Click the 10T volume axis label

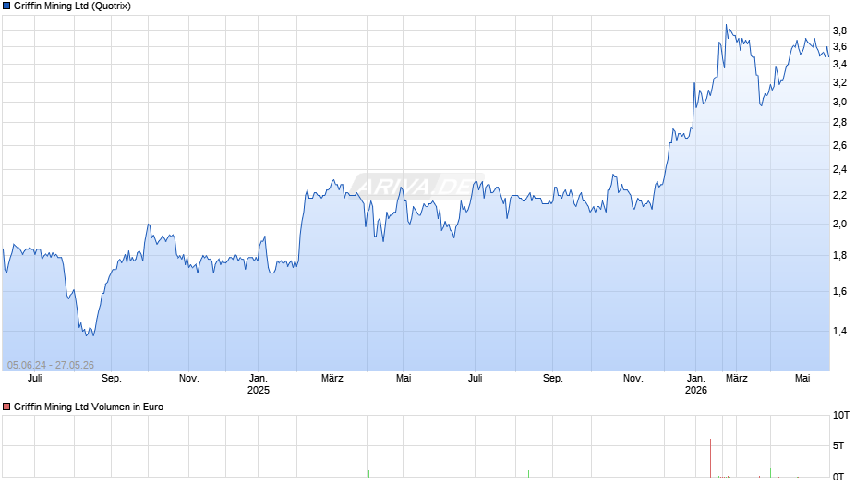[841, 415]
